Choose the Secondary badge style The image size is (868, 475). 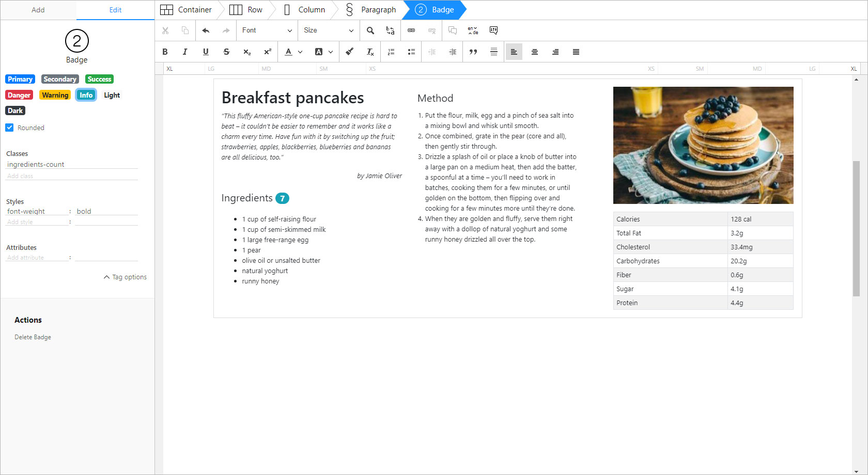(x=60, y=79)
